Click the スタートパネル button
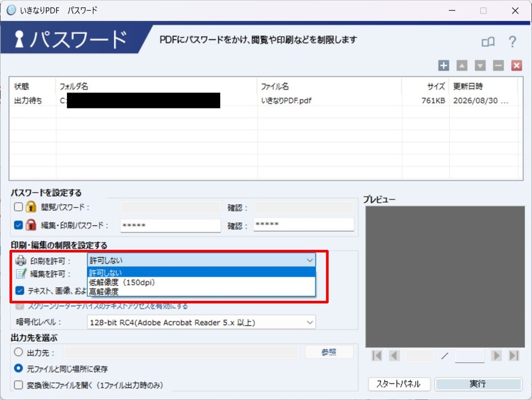The image size is (532, 400). point(398,384)
